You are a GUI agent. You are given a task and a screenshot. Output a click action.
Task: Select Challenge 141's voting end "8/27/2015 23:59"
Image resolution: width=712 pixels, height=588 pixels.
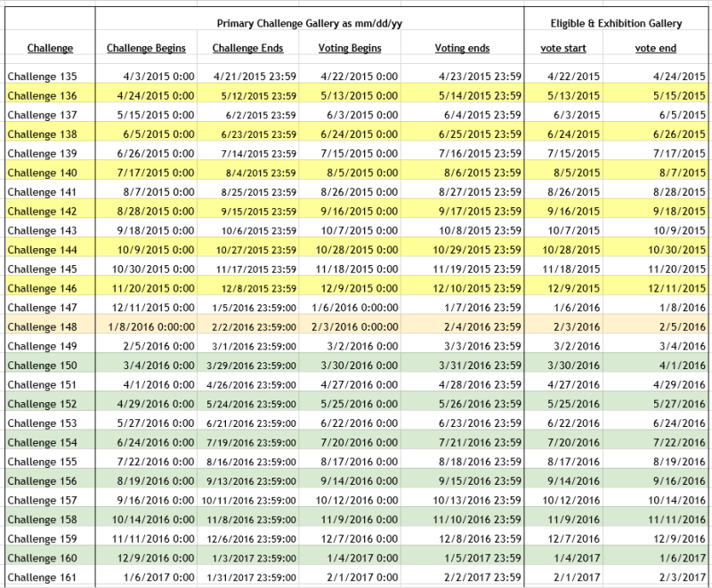[480, 192]
